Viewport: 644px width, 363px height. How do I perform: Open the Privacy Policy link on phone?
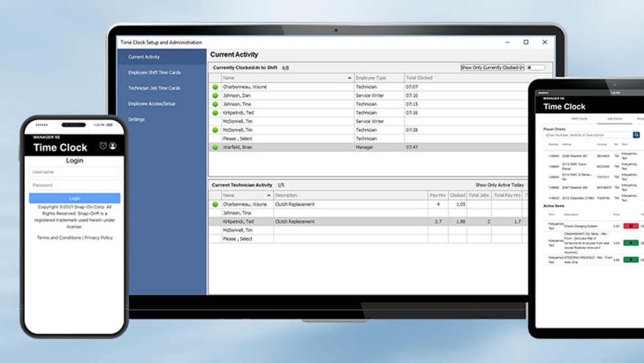point(99,237)
